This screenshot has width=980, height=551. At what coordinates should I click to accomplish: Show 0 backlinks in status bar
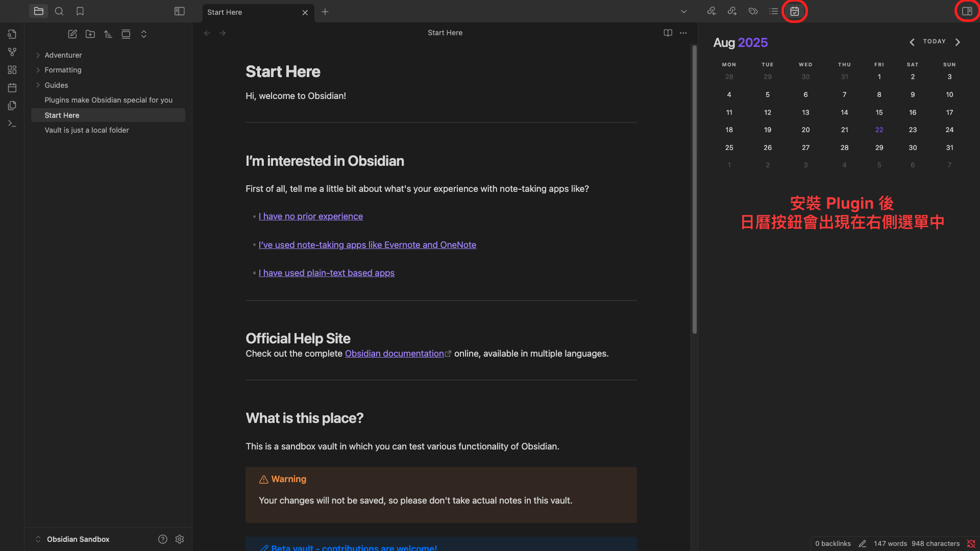point(833,544)
